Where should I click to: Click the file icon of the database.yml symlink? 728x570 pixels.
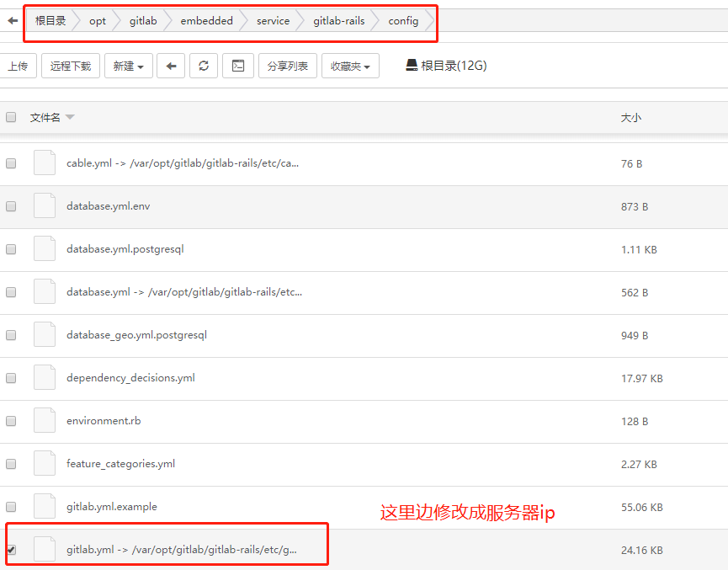(x=45, y=292)
